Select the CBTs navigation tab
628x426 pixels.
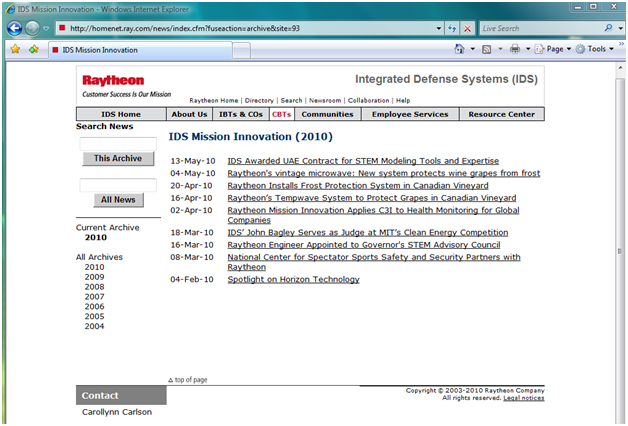[282, 114]
